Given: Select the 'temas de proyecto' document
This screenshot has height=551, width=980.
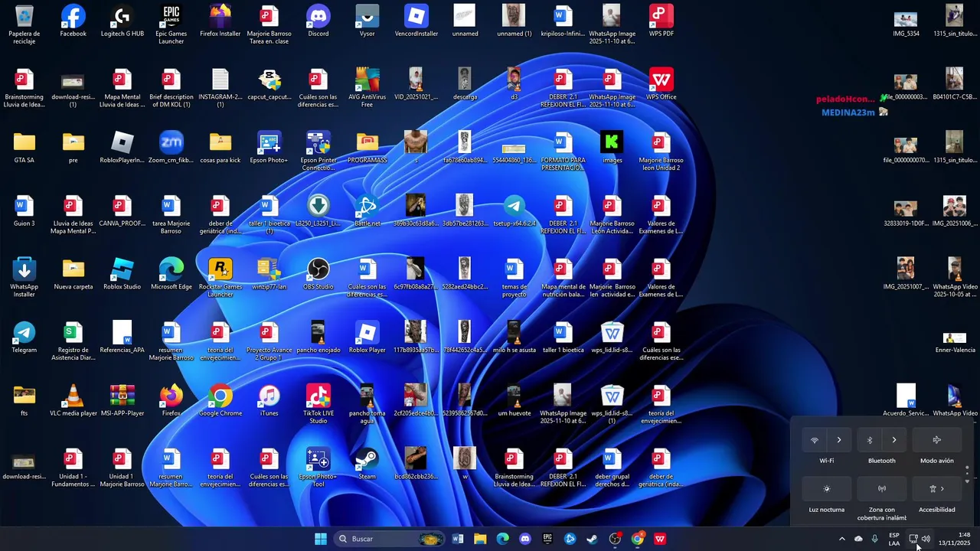Looking at the screenshot, I should 514,277.
